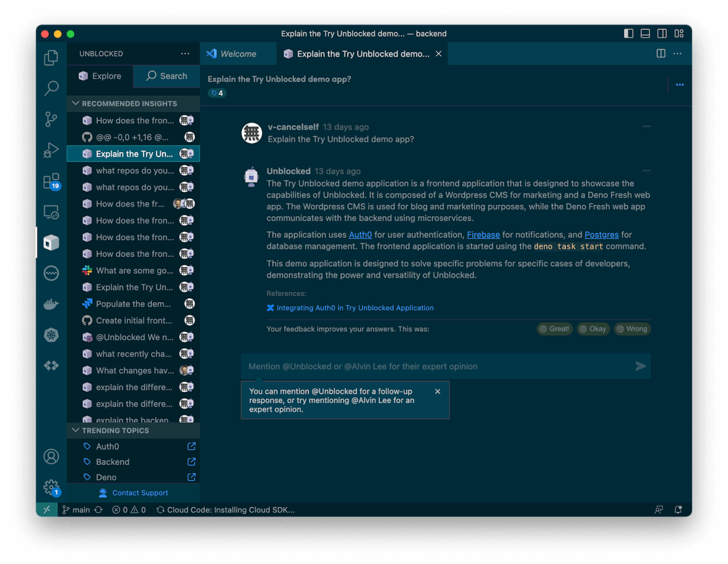The image size is (728, 564).
Task: Switch to the Explore tab
Action: click(x=100, y=76)
